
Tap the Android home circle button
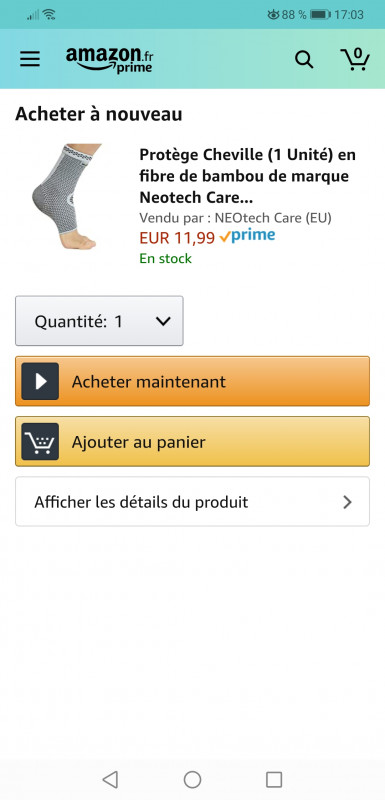pyautogui.click(x=192, y=780)
